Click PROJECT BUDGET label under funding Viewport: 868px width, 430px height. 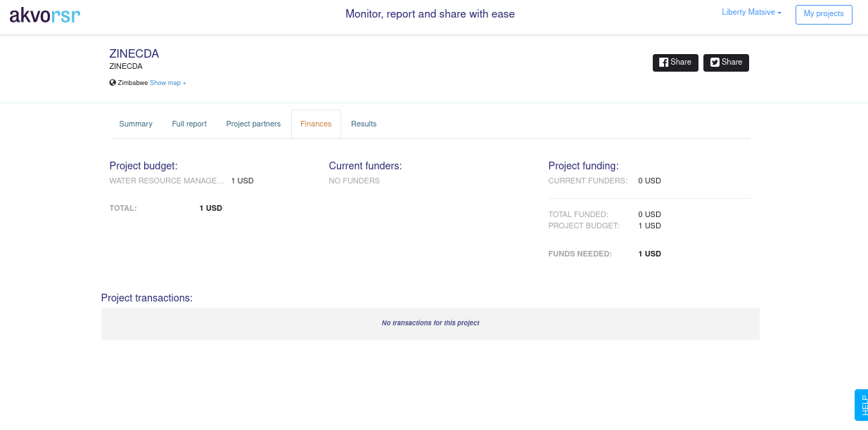[x=584, y=226]
